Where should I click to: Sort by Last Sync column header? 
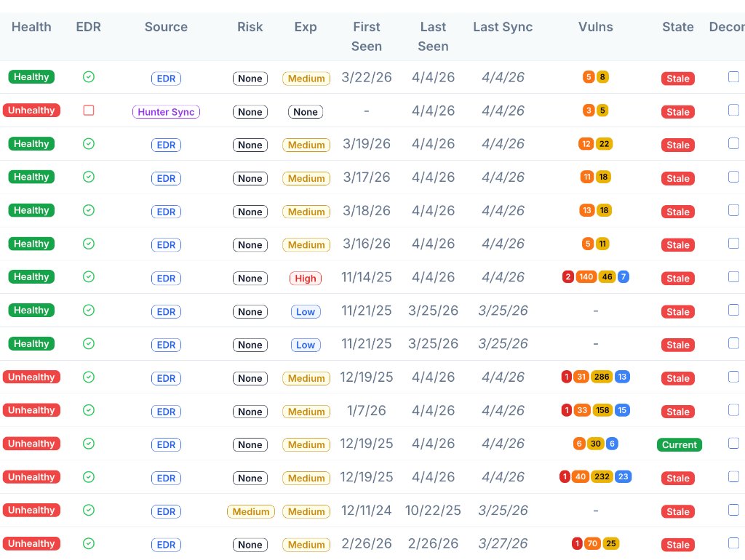coord(503,27)
